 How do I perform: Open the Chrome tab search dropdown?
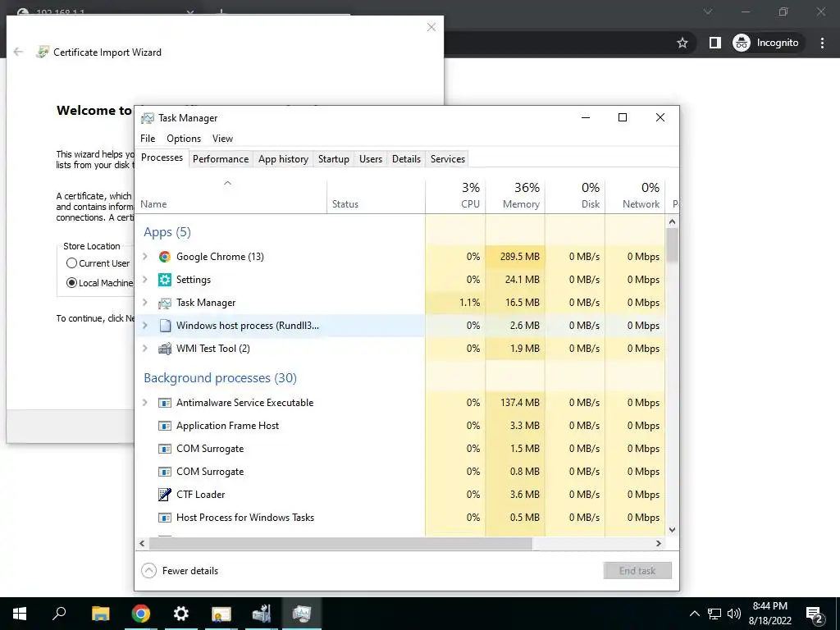coord(708,11)
